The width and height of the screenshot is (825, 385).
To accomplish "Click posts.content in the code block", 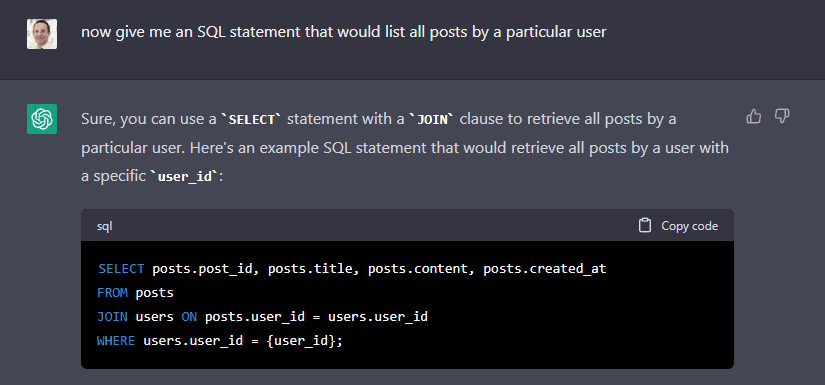I will tap(418, 269).
